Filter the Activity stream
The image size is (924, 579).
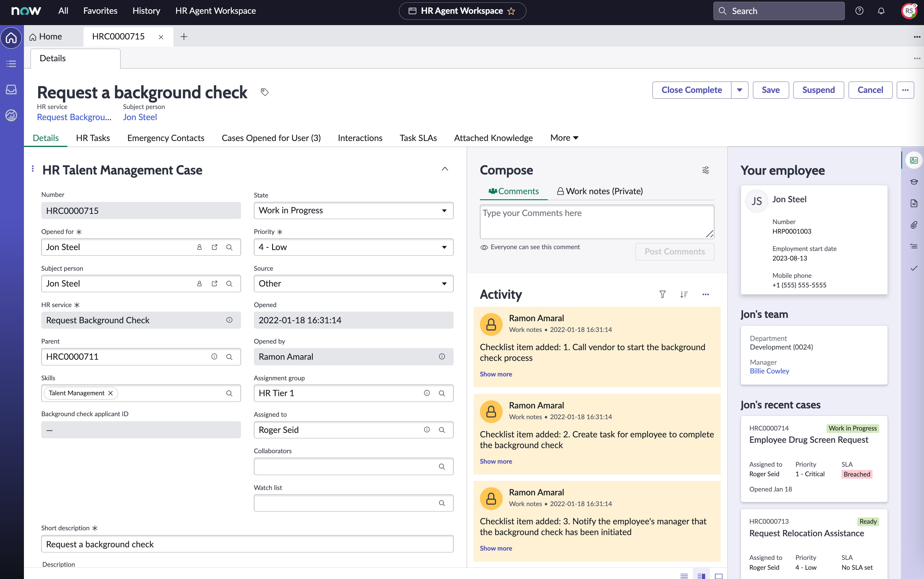pyautogui.click(x=663, y=295)
